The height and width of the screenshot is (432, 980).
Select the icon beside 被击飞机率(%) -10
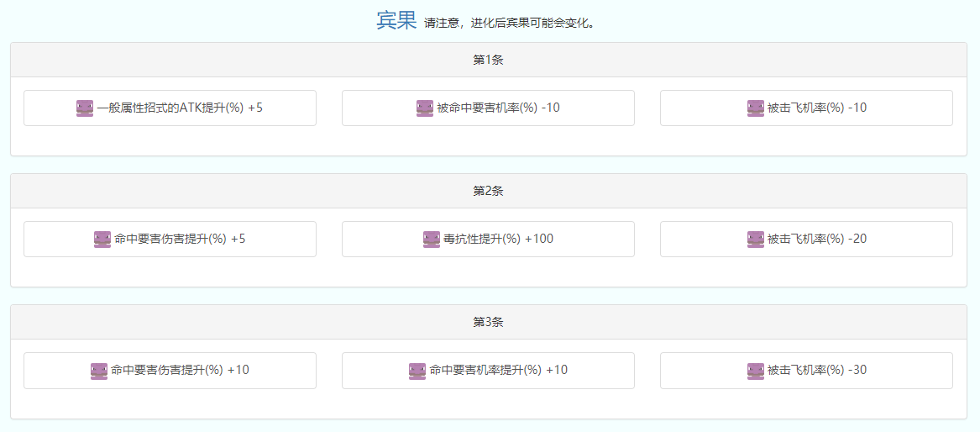756,108
